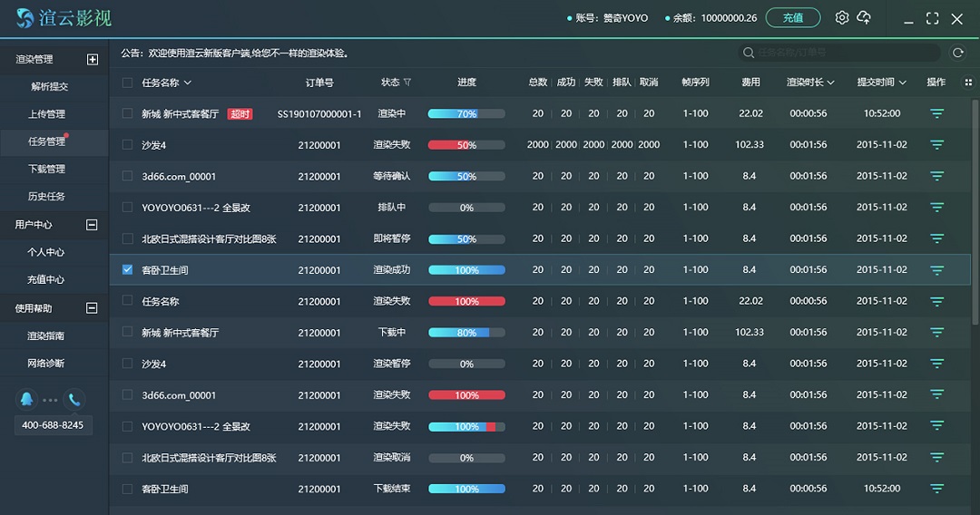Toggle the select-all checkbox in header
980x515 pixels.
point(127,83)
